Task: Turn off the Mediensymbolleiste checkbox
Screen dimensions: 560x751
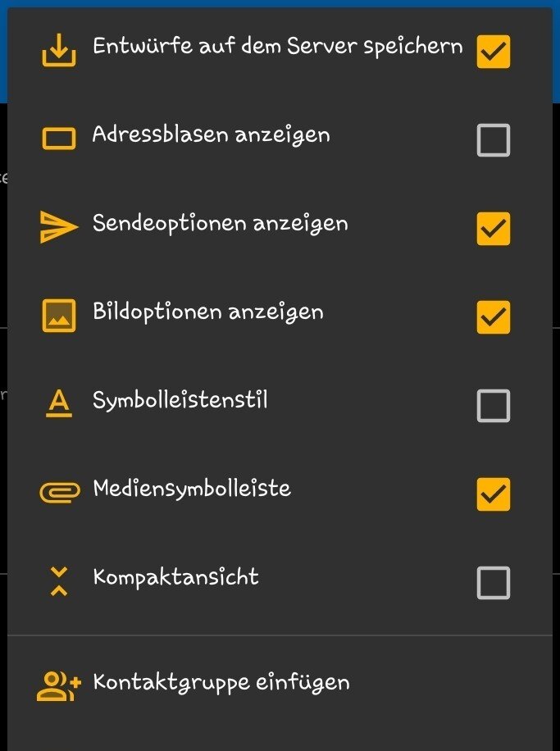Action: tap(493, 494)
